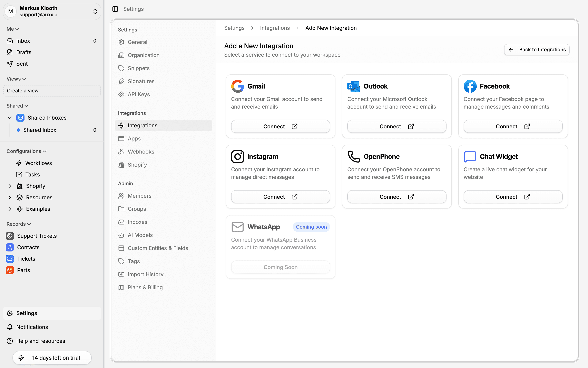Open Plans & Billing page
Viewport: 588px width, 368px height.
[164, 287]
